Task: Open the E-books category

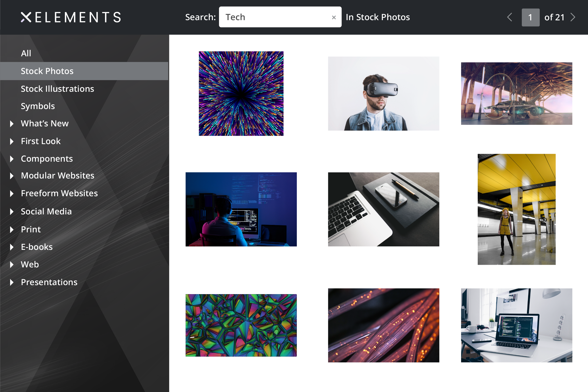Action: pyautogui.click(x=37, y=247)
